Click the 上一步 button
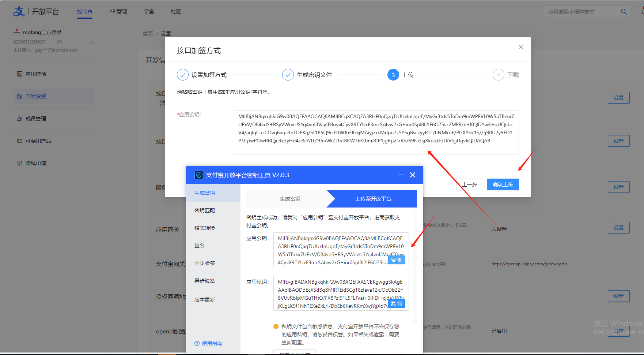The image size is (644, 355). click(470, 184)
